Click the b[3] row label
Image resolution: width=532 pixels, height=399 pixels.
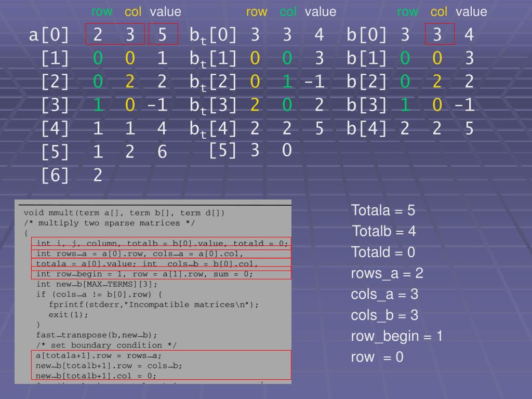coord(366,105)
